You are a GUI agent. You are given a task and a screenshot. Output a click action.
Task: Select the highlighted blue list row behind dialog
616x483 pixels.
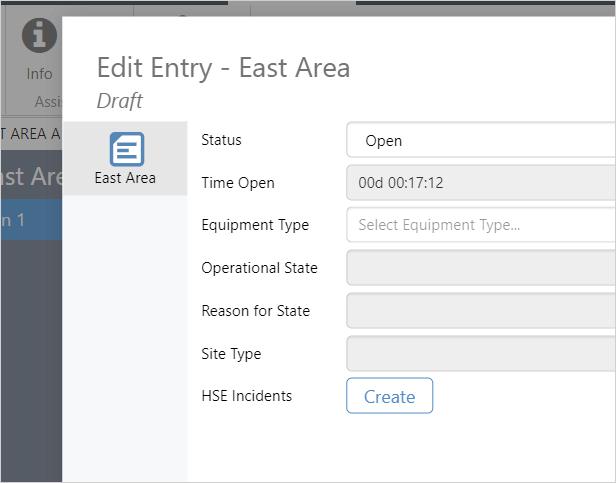point(30,219)
